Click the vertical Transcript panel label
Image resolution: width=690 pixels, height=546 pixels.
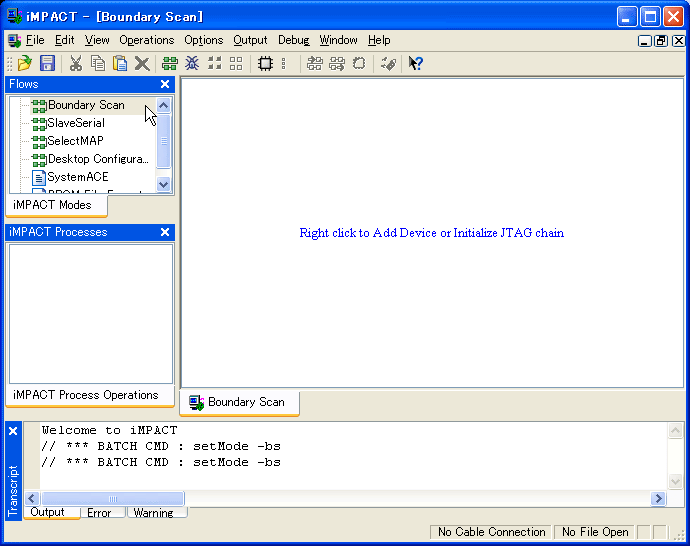point(13,491)
